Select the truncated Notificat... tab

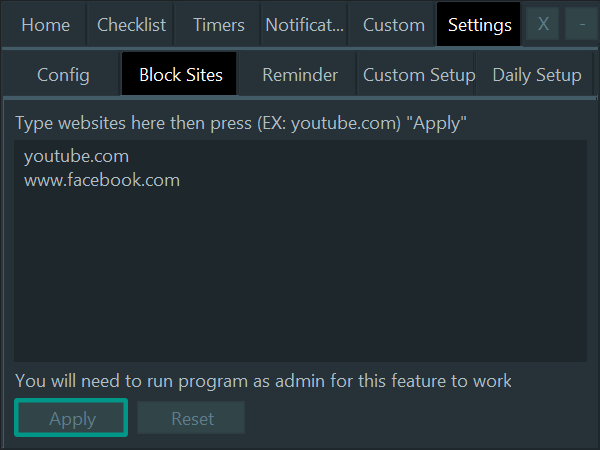tap(305, 25)
